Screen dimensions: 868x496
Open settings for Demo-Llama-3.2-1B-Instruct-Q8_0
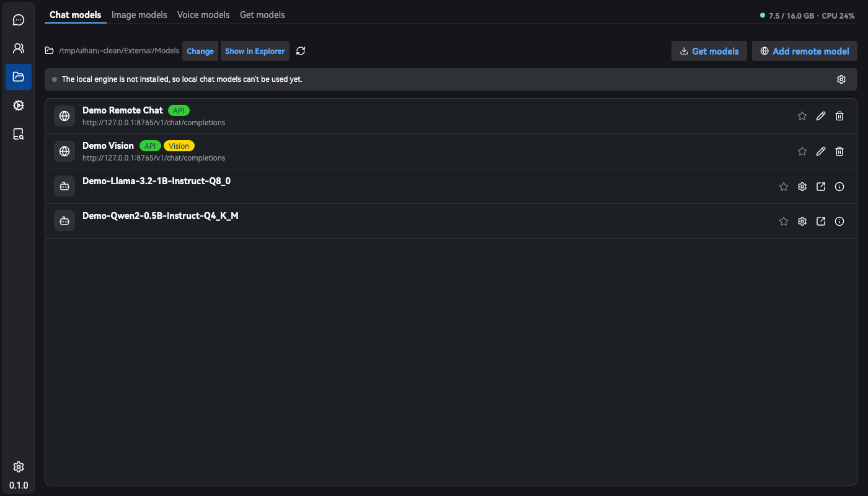(802, 187)
